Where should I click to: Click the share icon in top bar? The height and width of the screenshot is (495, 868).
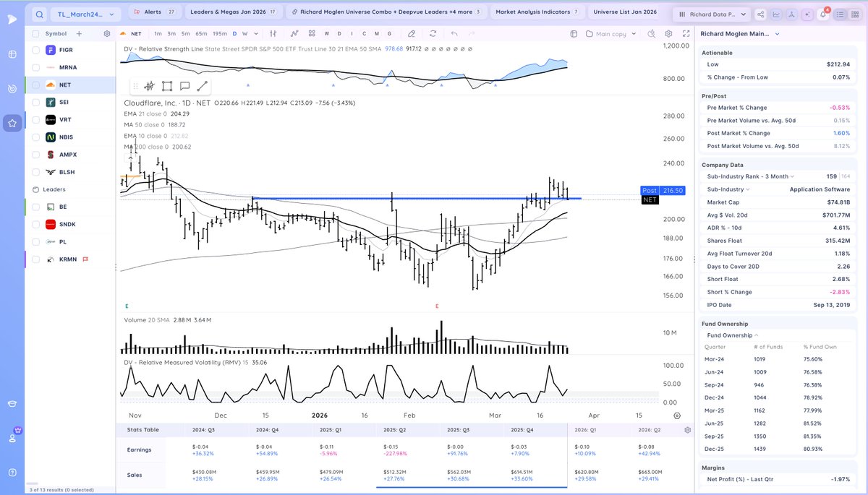coord(760,14)
